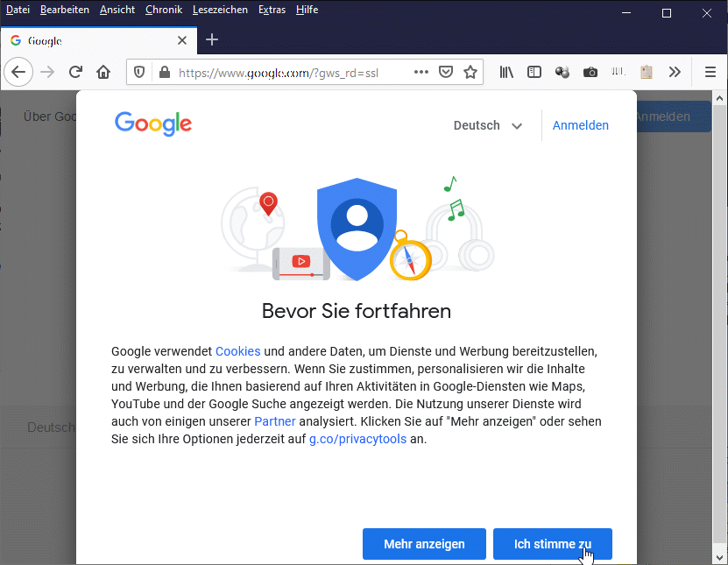Click the Ich stimme zu button
Image resolution: width=728 pixels, height=565 pixels.
point(552,544)
